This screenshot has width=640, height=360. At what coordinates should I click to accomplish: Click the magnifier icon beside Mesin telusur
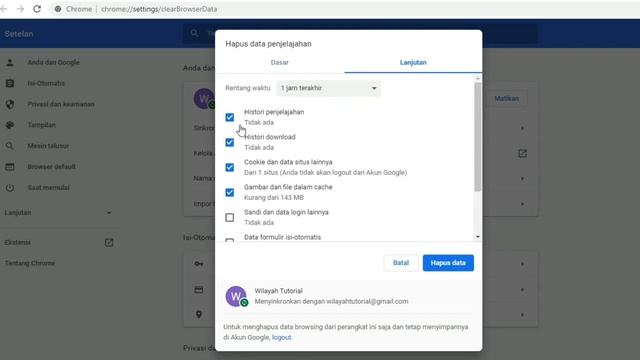coord(10,146)
